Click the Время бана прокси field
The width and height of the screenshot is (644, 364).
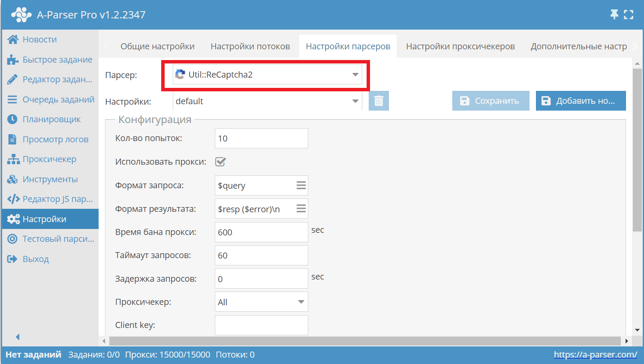pos(262,232)
